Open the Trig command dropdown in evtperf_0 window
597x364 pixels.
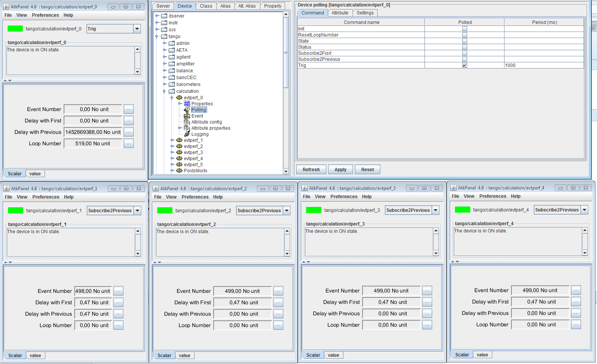[137, 29]
